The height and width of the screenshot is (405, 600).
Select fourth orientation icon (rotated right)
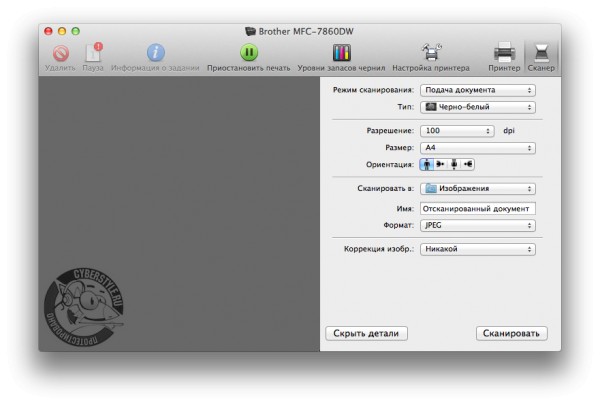pyautogui.click(x=468, y=165)
